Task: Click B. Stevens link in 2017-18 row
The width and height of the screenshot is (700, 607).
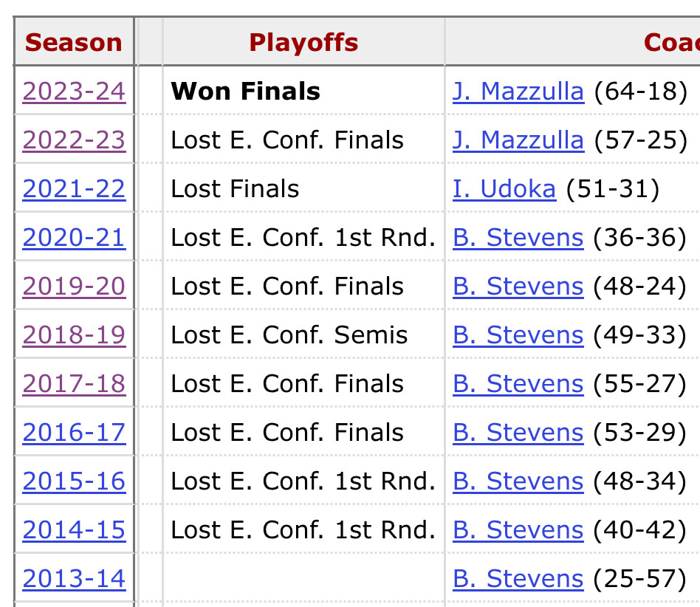Action: [x=518, y=384]
